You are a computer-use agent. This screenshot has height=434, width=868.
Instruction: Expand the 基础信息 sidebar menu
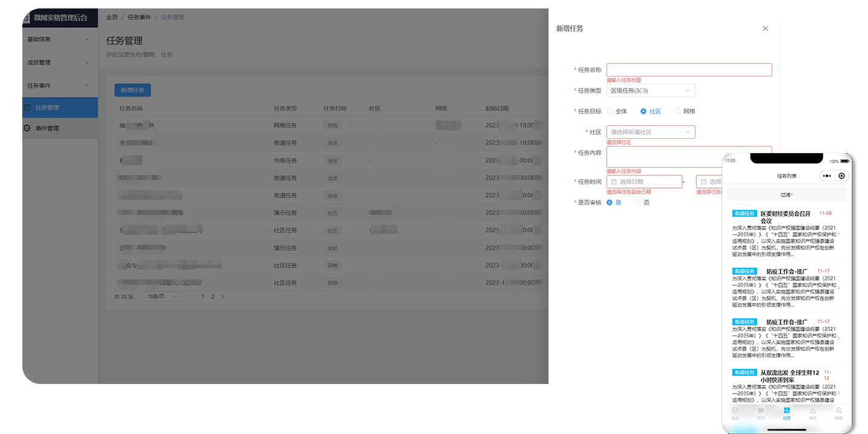[58, 39]
